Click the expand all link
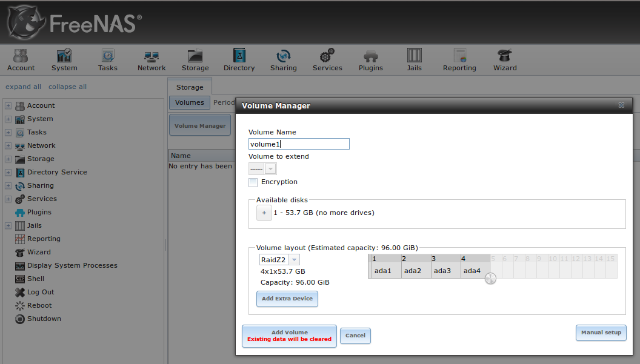The image size is (640, 364). coord(23,87)
